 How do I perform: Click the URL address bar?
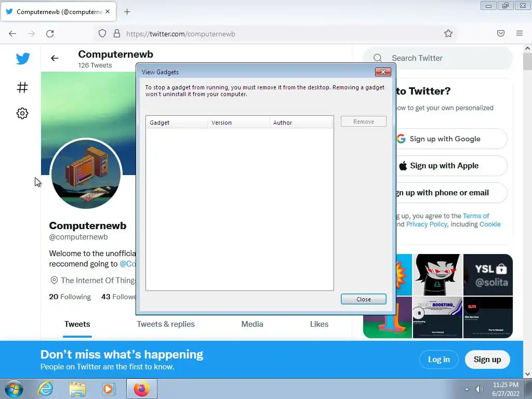point(275,34)
